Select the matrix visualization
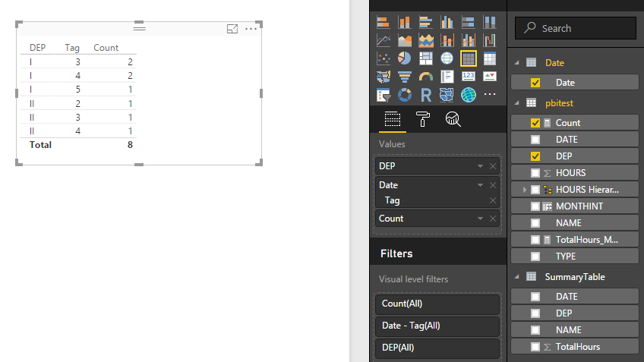The height and width of the screenshot is (362, 644). [490, 58]
